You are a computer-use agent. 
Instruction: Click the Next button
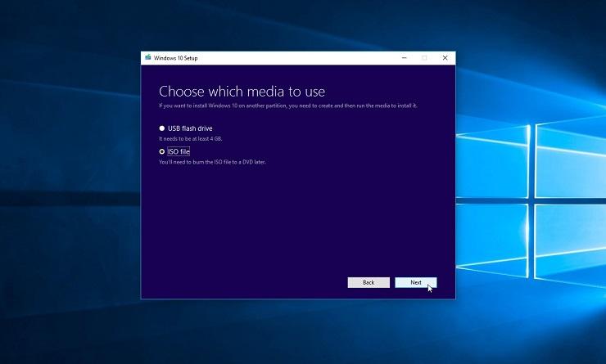(x=416, y=282)
